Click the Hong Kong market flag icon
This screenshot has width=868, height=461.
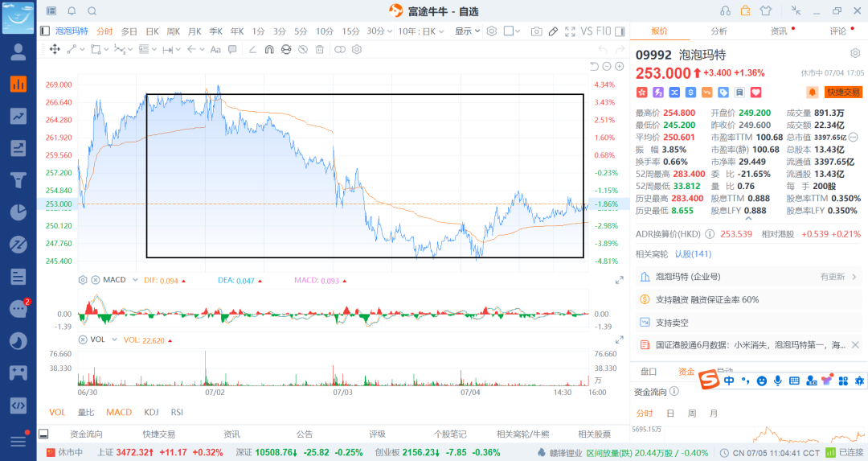[x=641, y=92]
